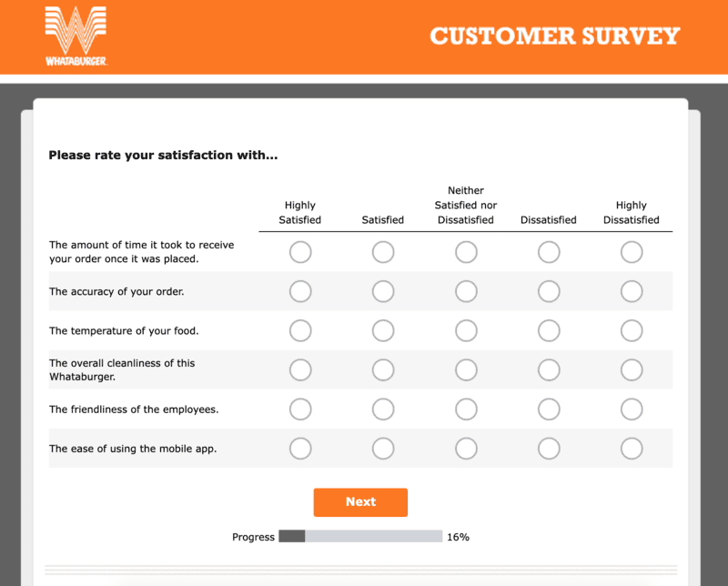Select Neither Satisfied nor Dissatisfied for order accuracy
Image resolution: width=728 pixels, height=586 pixels.
click(466, 291)
